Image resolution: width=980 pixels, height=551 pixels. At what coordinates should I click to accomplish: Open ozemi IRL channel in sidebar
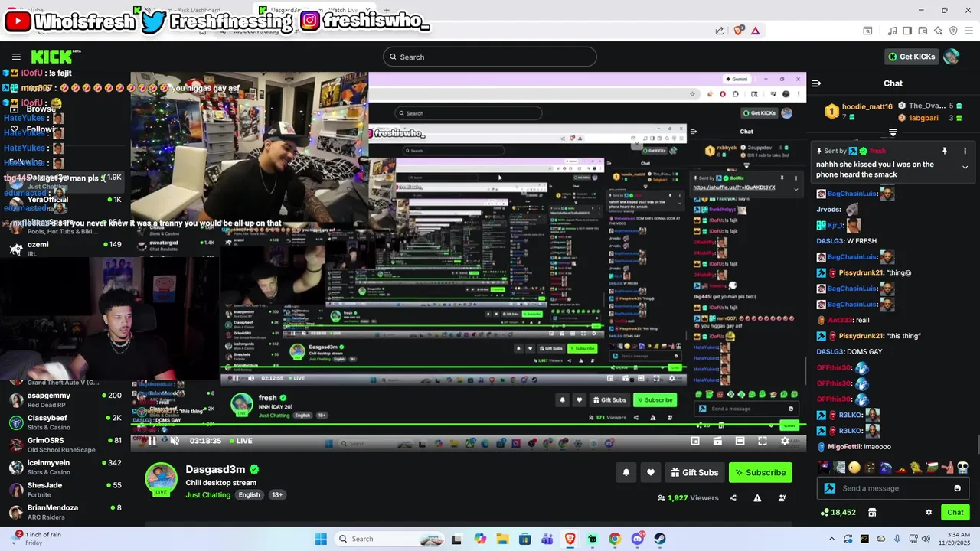pyautogui.click(x=64, y=249)
